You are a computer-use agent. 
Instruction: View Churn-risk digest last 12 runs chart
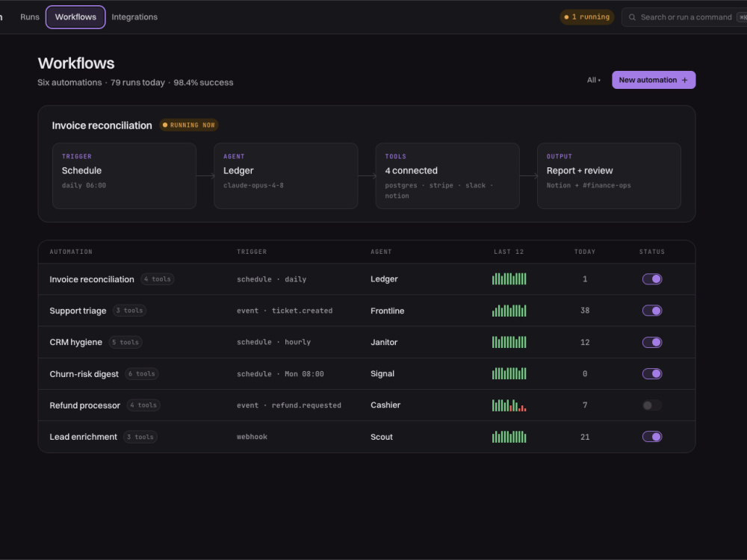point(509,373)
